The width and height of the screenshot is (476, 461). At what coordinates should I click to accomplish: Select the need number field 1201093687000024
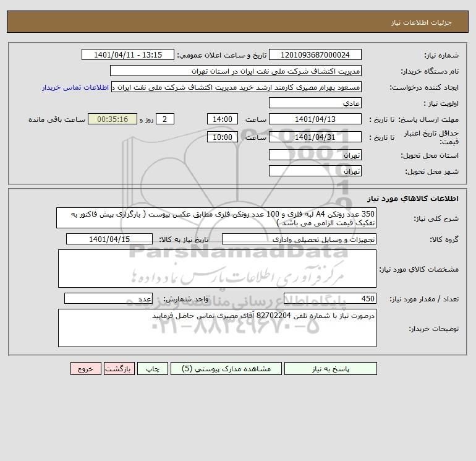click(315, 54)
